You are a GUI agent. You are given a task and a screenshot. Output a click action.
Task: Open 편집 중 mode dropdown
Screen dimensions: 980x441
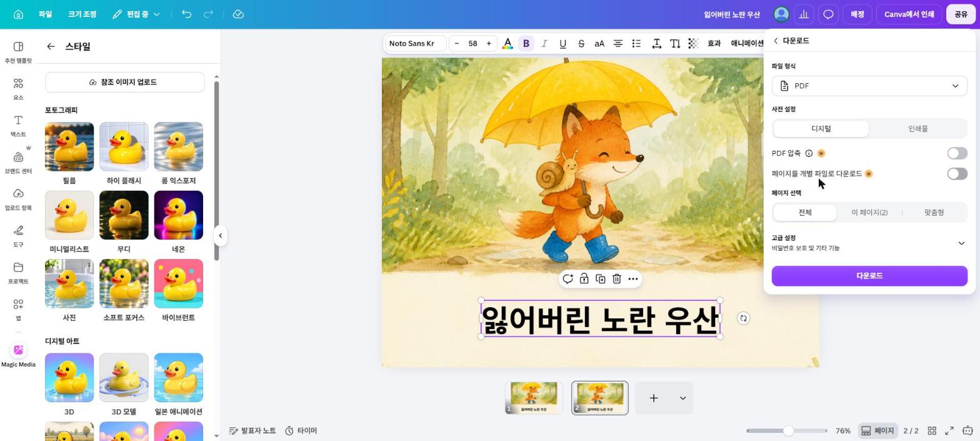click(x=136, y=14)
